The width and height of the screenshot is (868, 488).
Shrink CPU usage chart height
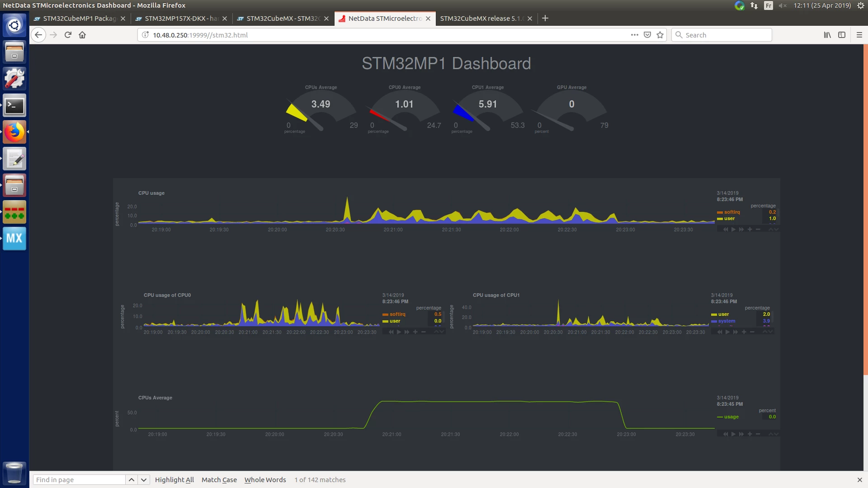click(771, 230)
